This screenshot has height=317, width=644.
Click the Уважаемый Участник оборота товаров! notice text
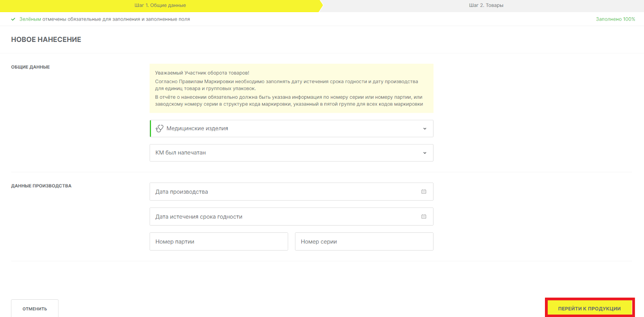202,73
